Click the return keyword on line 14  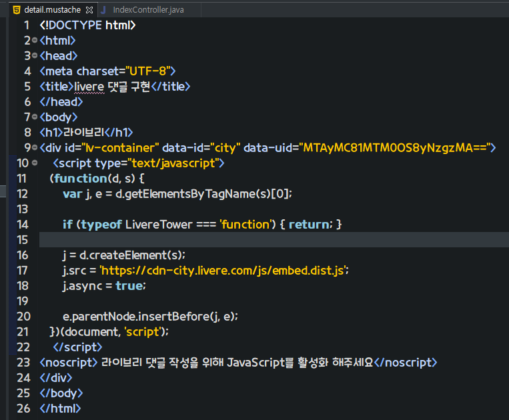pyautogui.click(x=309, y=225)
